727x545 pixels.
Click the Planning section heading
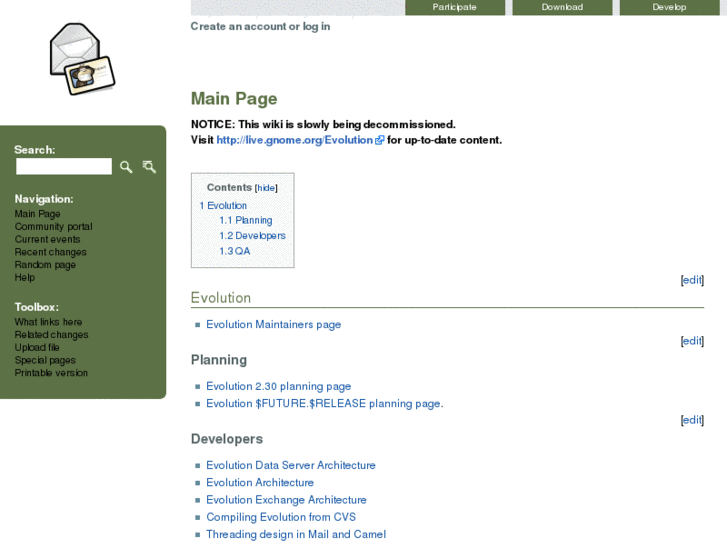219,360
